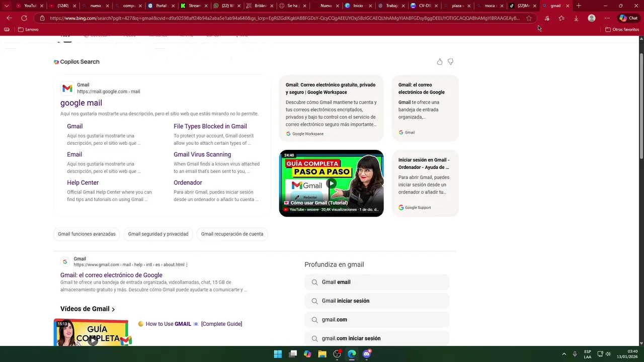Switch to the Stream tab
The width and height of the screenshot is (644, 362).
(x=194, y=6)
